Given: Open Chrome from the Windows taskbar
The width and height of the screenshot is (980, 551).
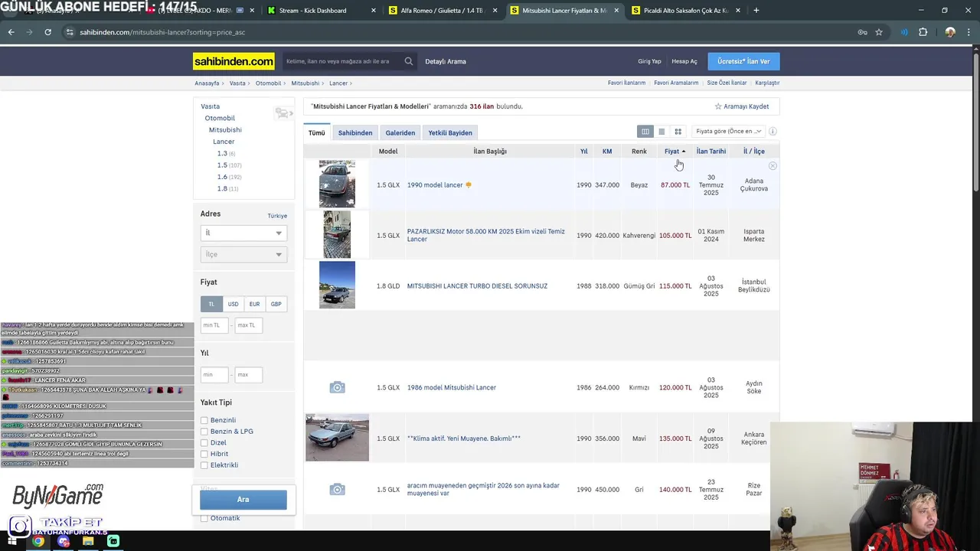Looking at the screenshot, I should coord(38,541).
